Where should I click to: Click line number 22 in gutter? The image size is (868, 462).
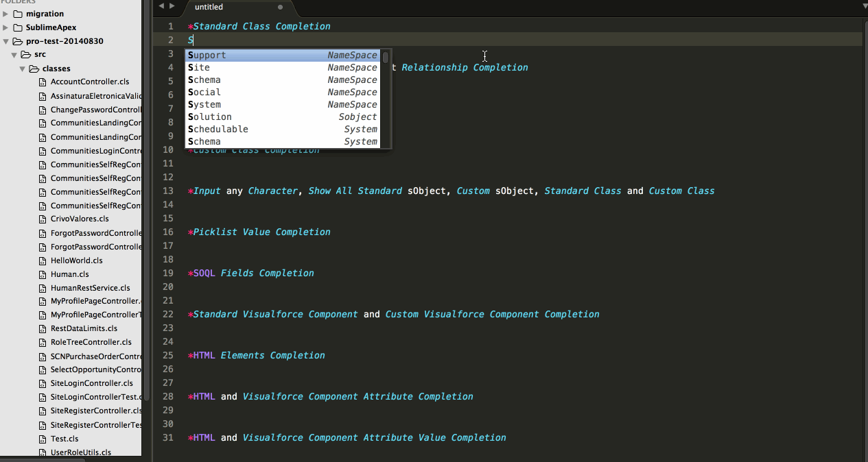[x=168, y=314]
